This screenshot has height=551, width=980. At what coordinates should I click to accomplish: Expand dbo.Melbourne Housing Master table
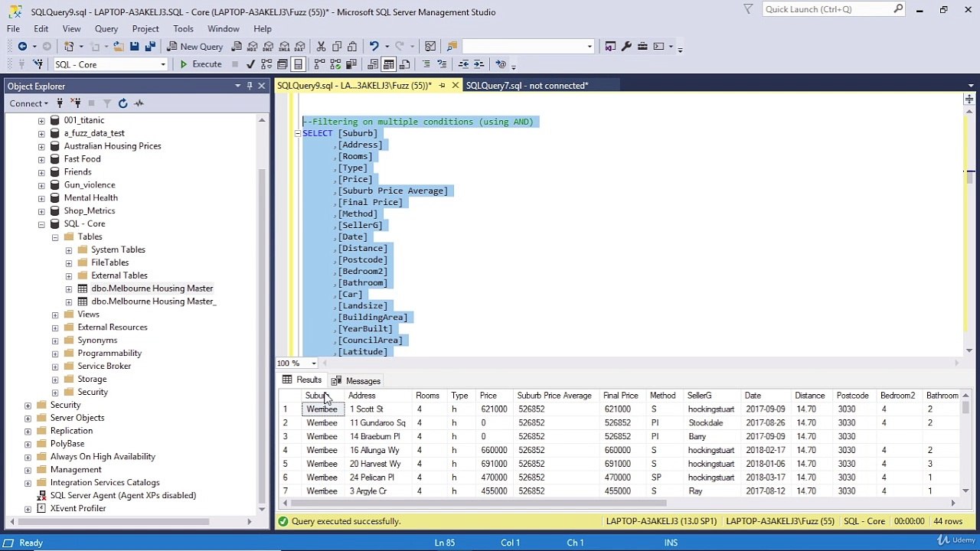pyautogui.click(x=69, y=289)
